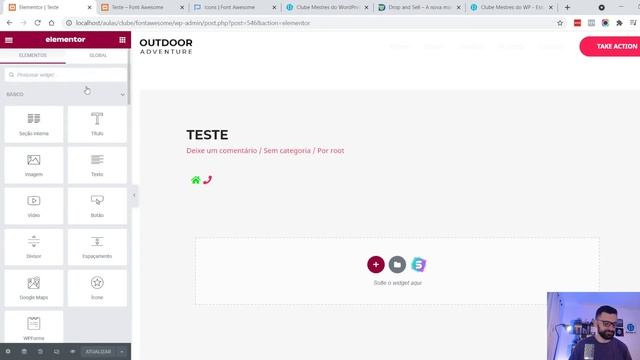
Task: Select the Botão widget
Action: click(x=97, y=206)
